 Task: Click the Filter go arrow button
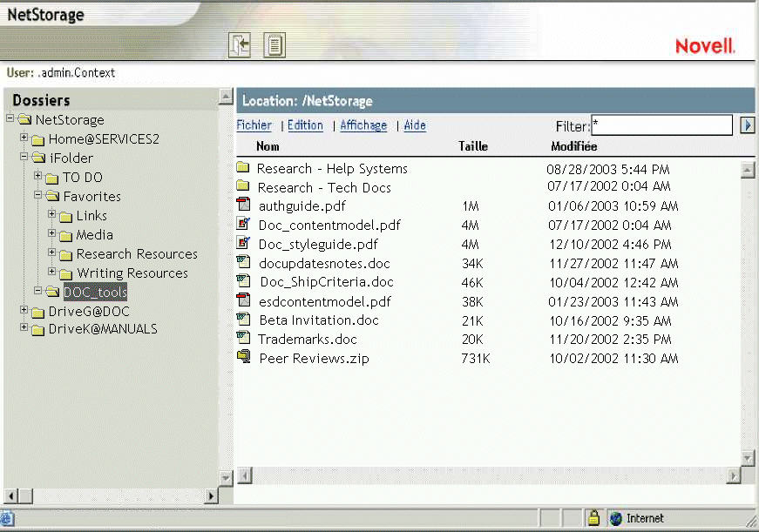pyautogui.click(x=748, y=125)
